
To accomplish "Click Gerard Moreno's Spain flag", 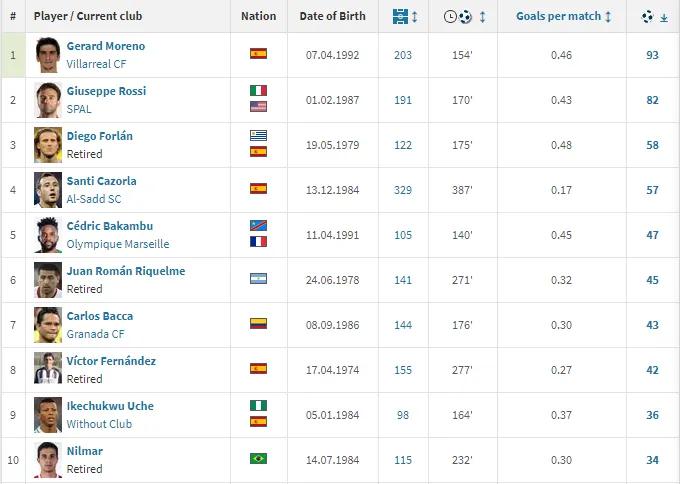I will pyautogui.click(x=258, y=54).
